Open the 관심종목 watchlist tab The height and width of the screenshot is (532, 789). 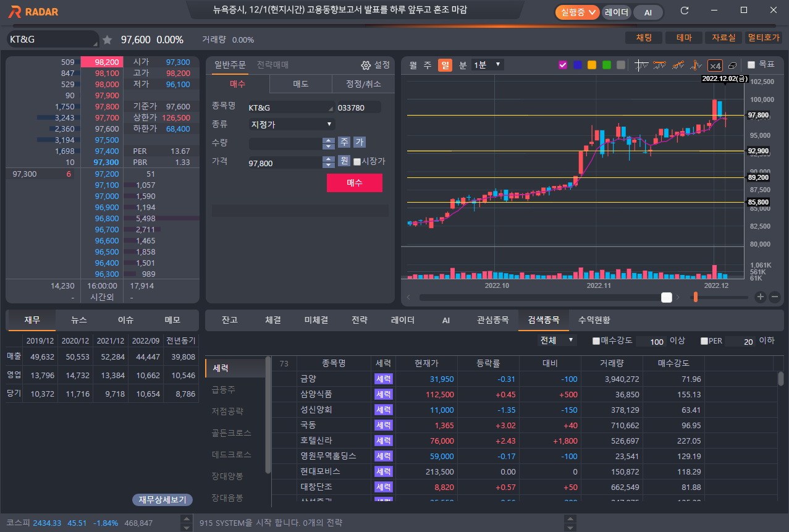tap(492, 320)
